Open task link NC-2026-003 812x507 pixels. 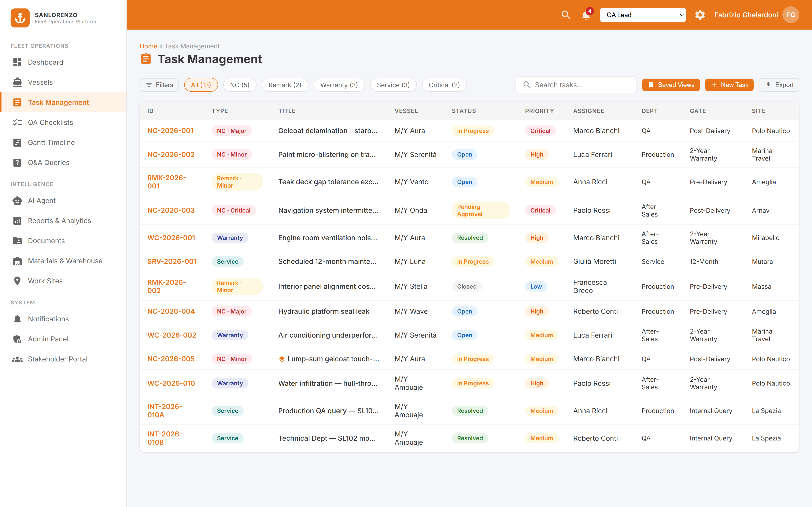[171, 210]
